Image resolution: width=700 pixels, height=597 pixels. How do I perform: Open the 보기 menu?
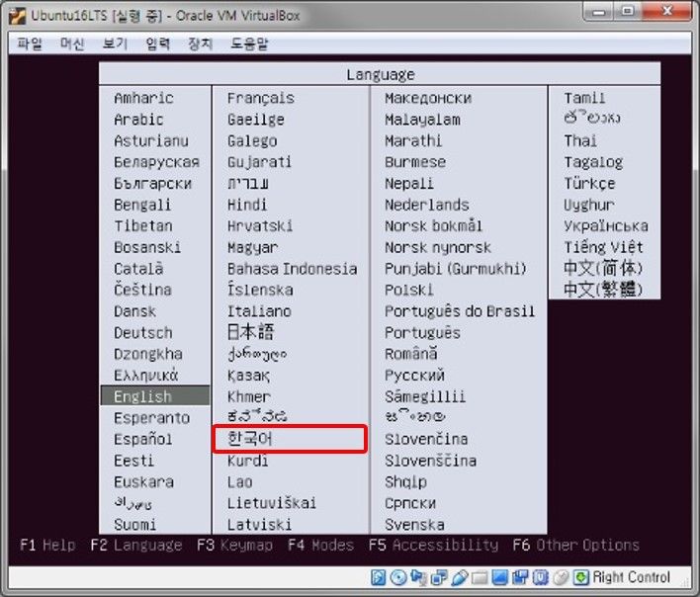115,43
